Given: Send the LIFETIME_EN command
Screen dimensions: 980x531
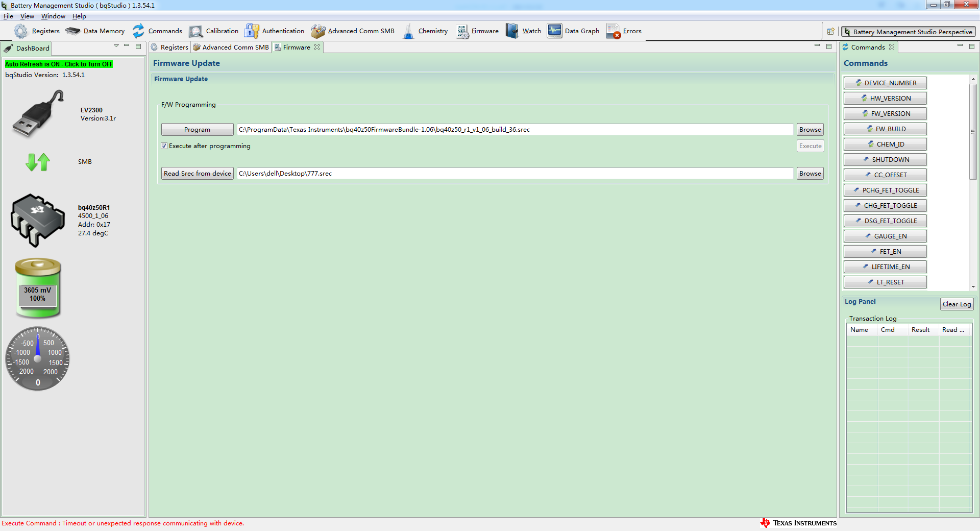Looking at the screenshot, I should coord(885,267).
